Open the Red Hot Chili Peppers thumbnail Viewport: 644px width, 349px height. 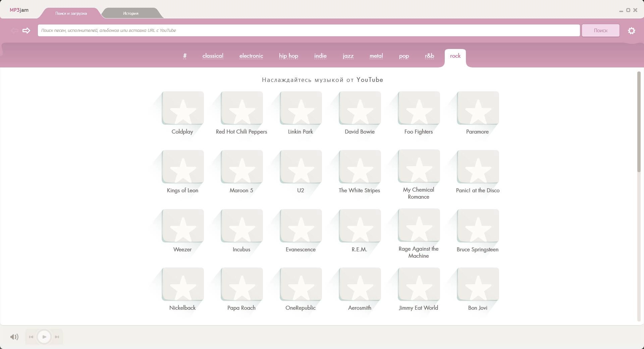(x=242, y=108)
